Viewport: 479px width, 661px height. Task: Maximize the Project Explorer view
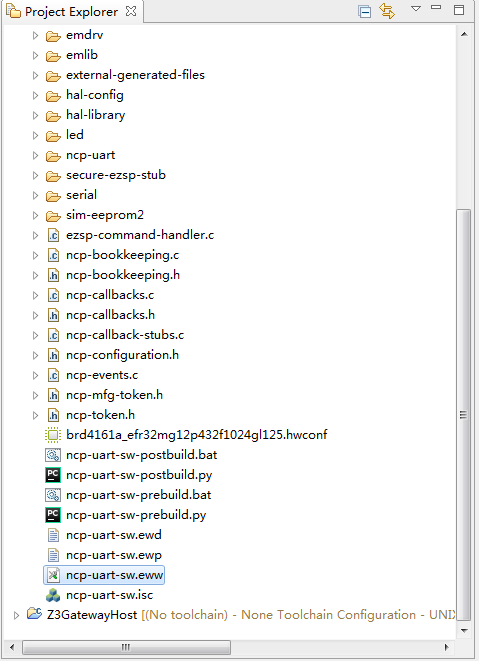[459, 10]
